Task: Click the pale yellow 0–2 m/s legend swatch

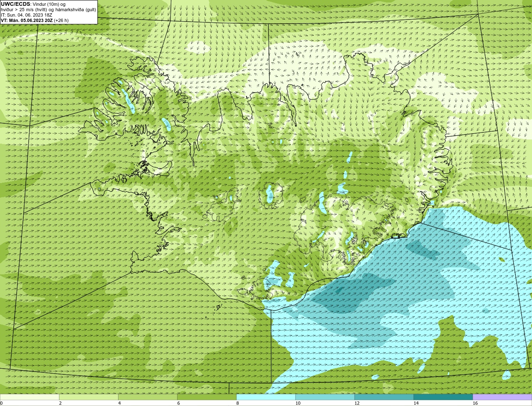Action: click(x=30, y=397)
